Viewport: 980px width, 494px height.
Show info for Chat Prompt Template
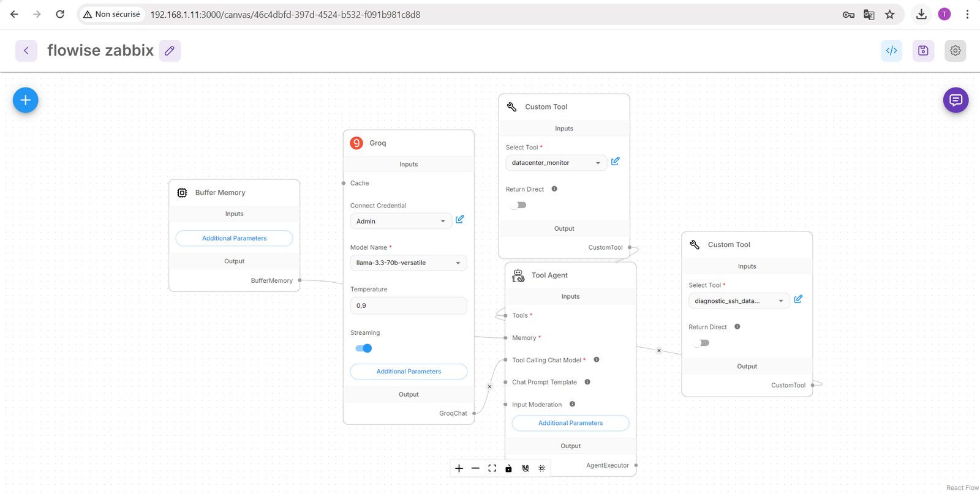point(587,382)
